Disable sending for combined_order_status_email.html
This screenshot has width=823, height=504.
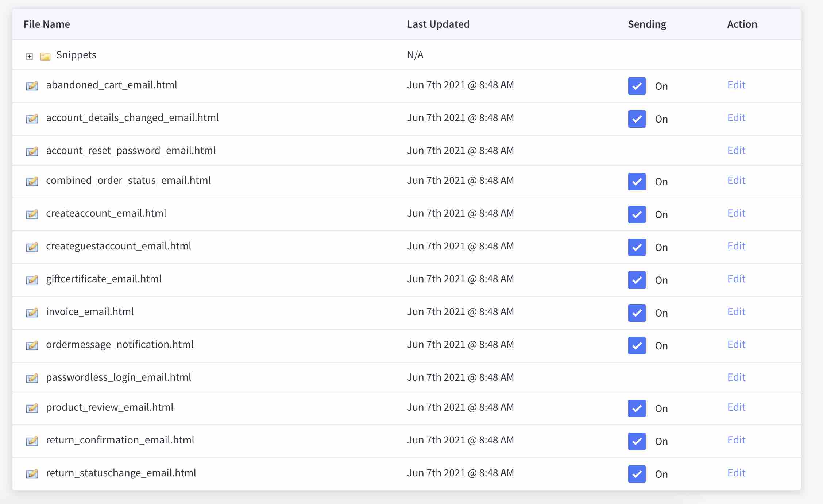(x=637, y=181)
